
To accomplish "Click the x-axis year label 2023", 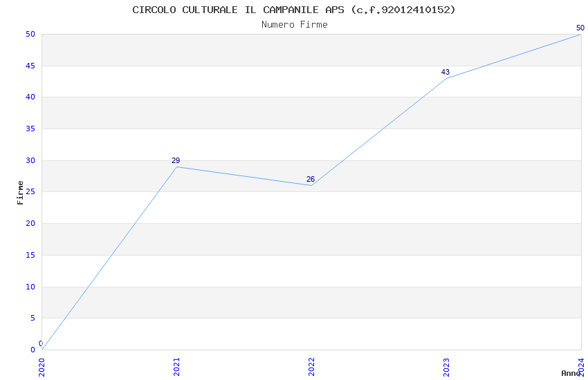I will (446, 368).
